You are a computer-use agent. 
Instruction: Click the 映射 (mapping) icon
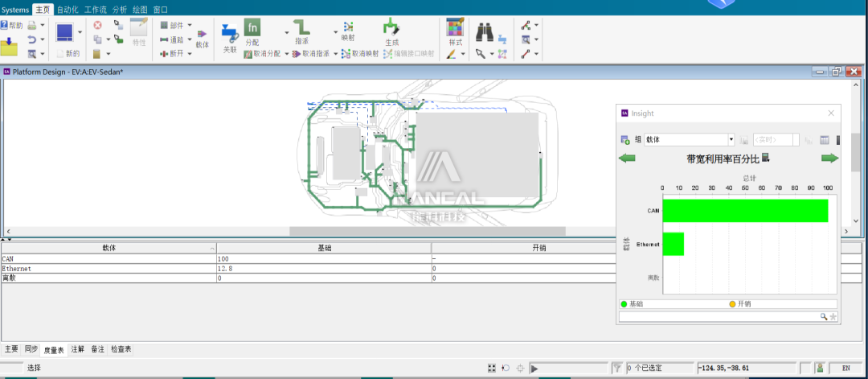pos(348,26)
